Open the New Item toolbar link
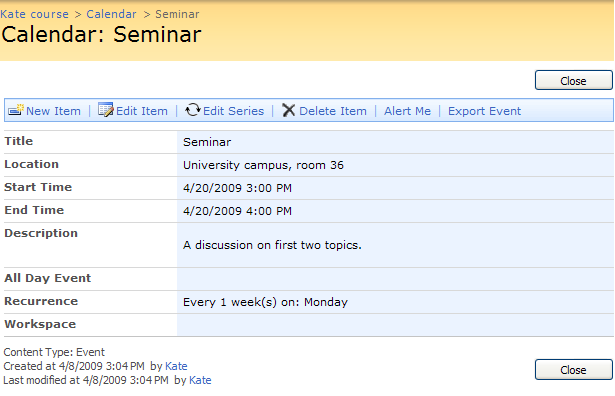Screen dimensions: 615x396 tap(53, 111)
